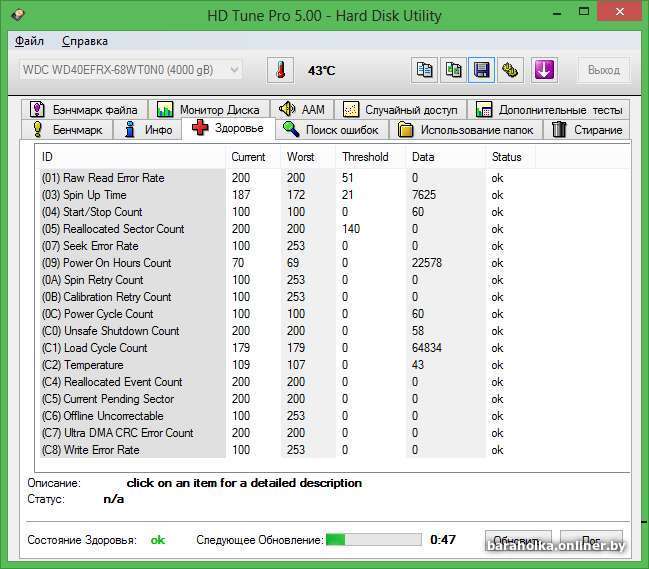Select the (0A) Spin Retry Count row
This screenshot has width=649, height=569.
click(287, 280)
